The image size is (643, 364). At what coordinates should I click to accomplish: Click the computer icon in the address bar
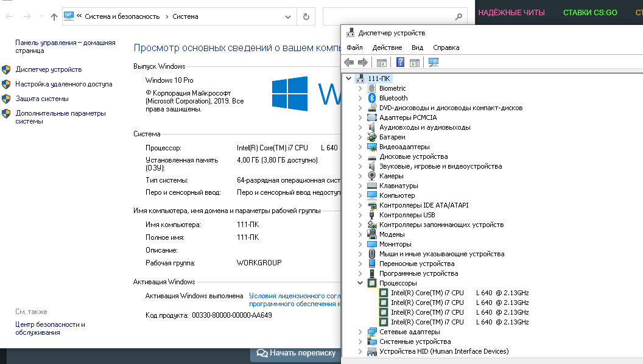69,16
